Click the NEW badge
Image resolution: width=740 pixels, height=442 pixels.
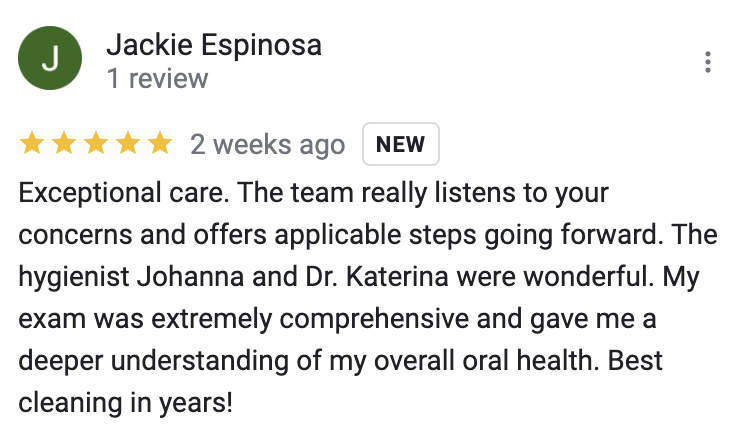point(401,144)
